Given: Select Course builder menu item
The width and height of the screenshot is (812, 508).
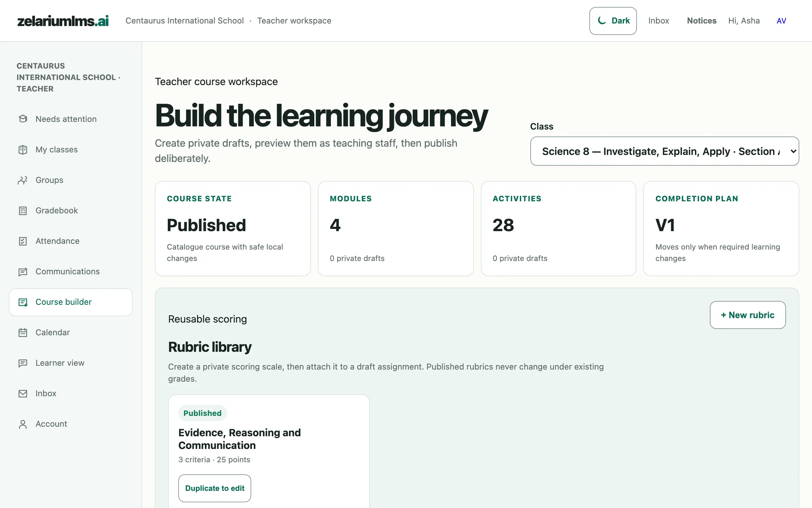Looking at the screenshot, I should (70, 302).
